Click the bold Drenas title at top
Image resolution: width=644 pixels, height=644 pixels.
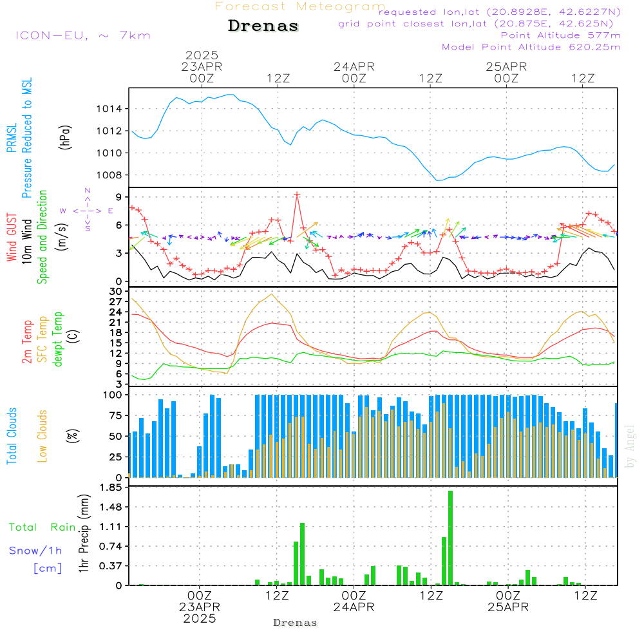coord(263,26)
